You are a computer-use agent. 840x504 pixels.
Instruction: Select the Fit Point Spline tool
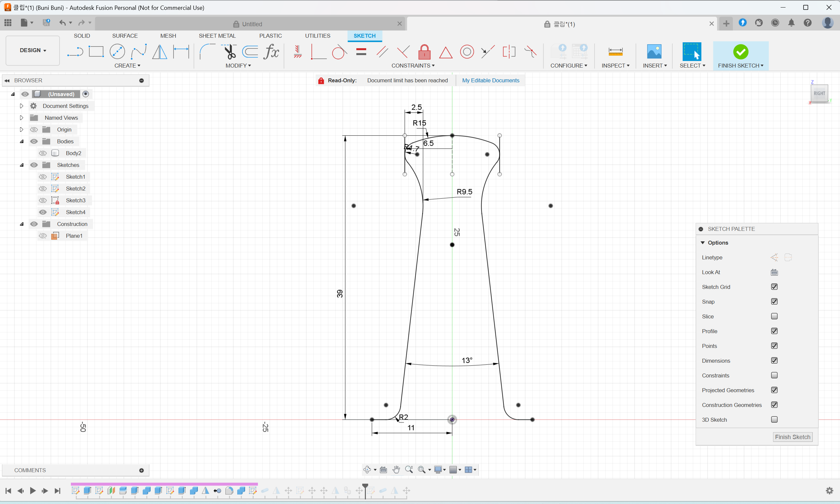(139, 51)
